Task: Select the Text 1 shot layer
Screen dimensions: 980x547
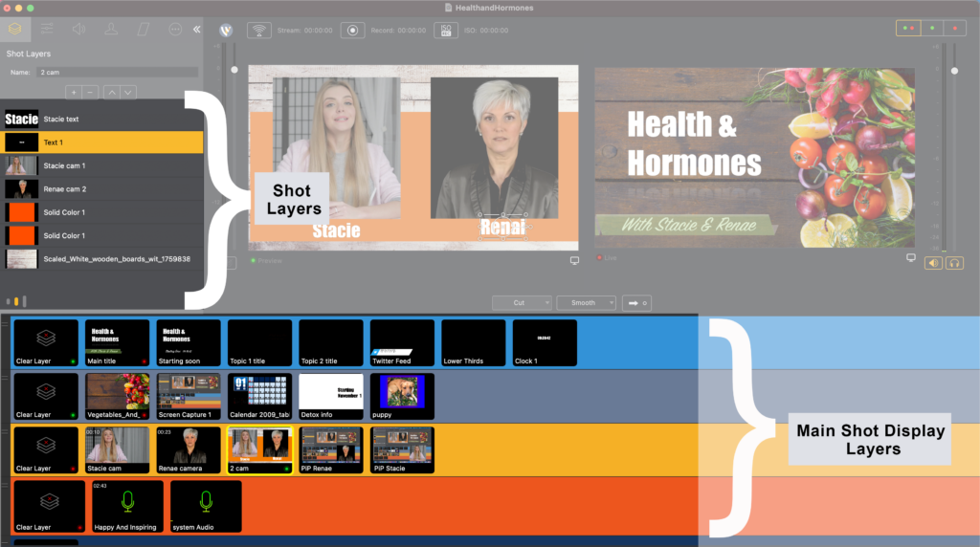Action: click(x=101, y=142)
